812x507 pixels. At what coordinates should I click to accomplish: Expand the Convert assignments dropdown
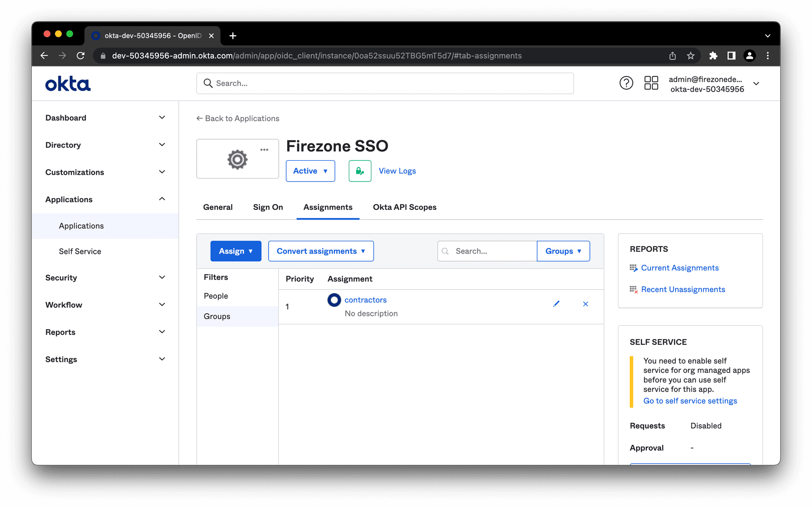pos(321,251)
